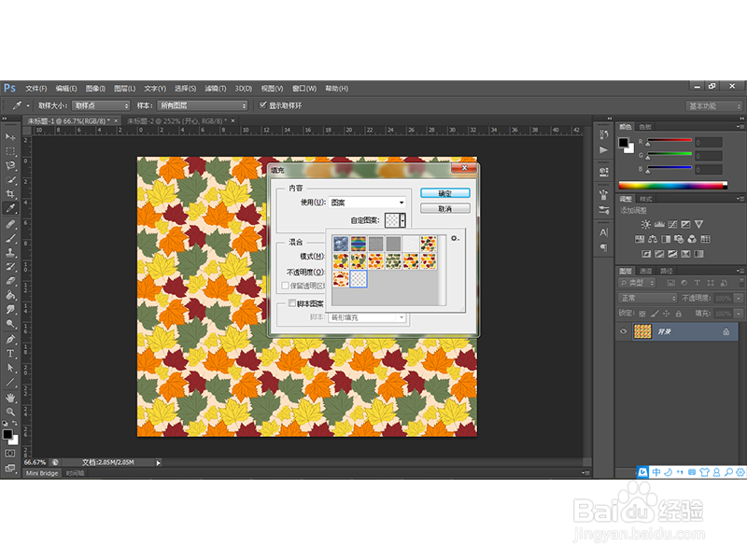
Task: Toggle lock transparent pixels in Layers
Action: [x=642, y=314]
